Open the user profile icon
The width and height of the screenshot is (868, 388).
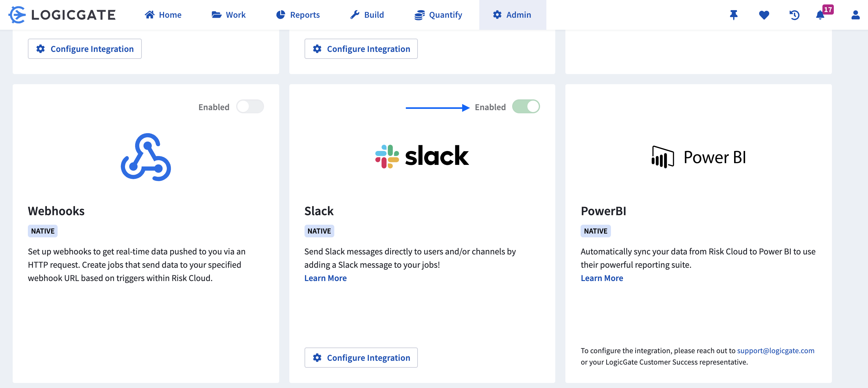[855, 15]
